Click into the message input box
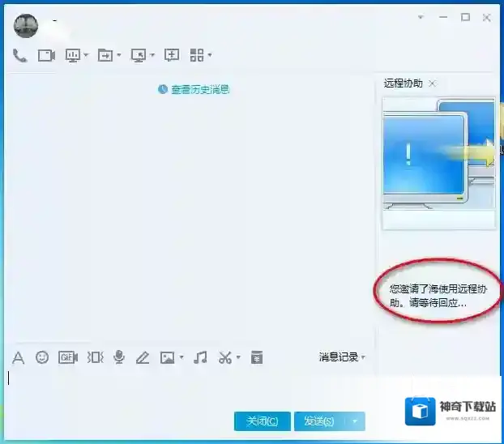 coord(186,387)
